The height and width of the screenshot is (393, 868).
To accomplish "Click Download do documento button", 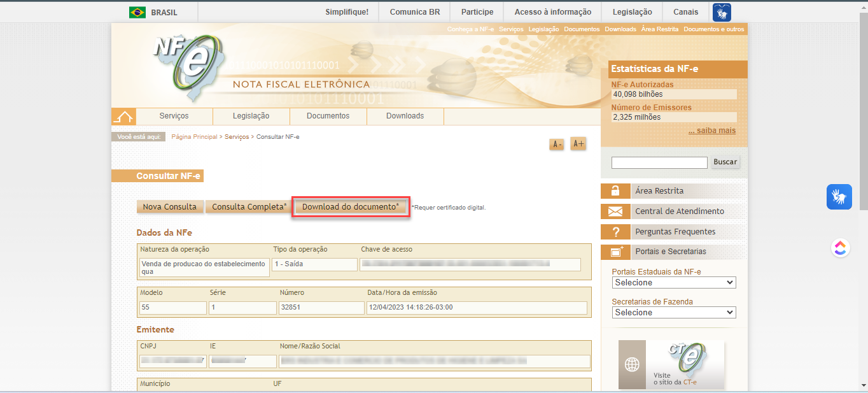I will tap(351, 207).
